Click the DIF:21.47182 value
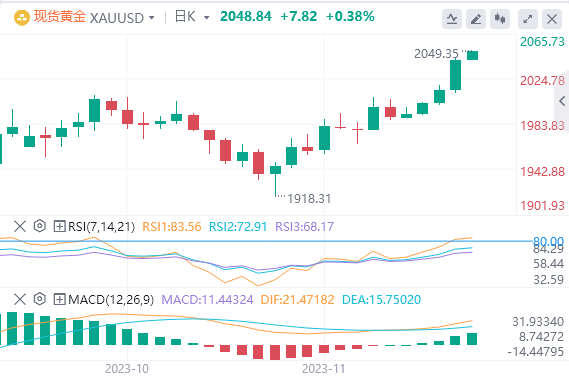The width and height of the screenshot is (569, 380). pyautogui.click(x=298, y=300)
